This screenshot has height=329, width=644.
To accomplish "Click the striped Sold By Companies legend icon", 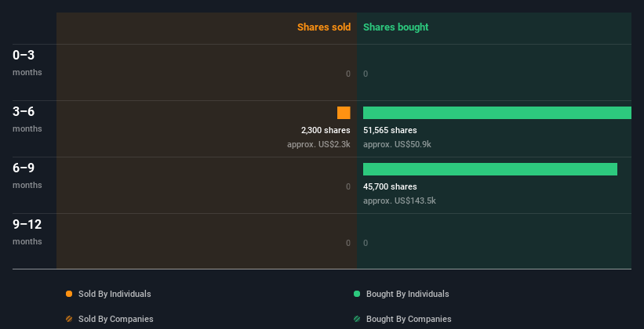I will (69, 319).
